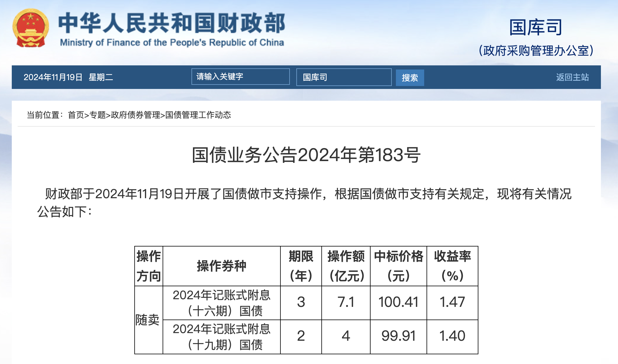Click the English name under the MOF logo
This screenshot has height=364, width=618.
click(x=172, y=42)
